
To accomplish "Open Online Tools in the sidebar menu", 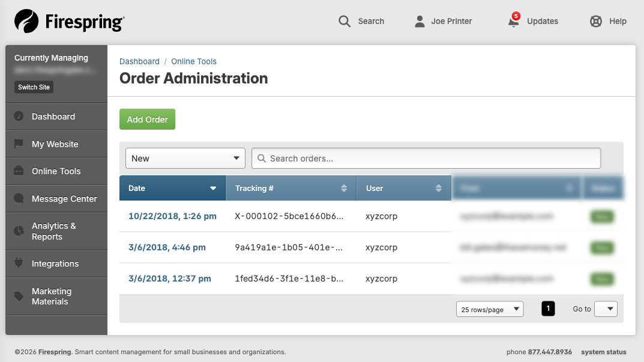I will click(x=56, y=171).
